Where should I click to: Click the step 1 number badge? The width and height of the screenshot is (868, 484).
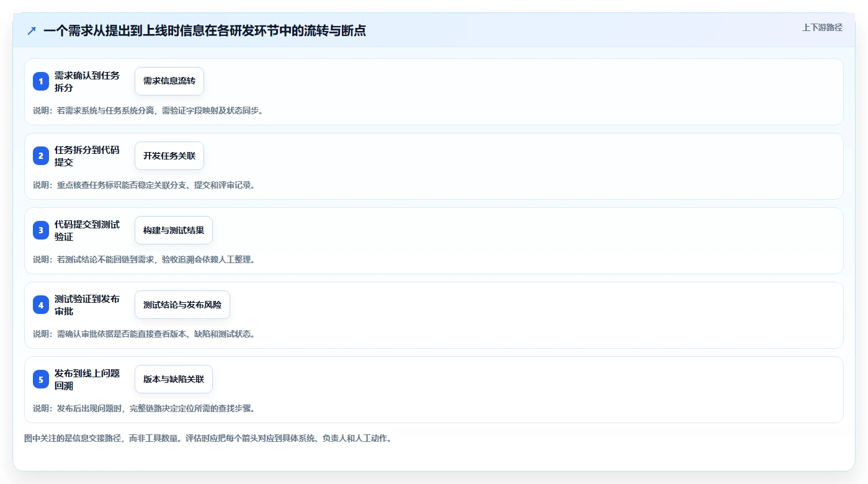[41, 81]
